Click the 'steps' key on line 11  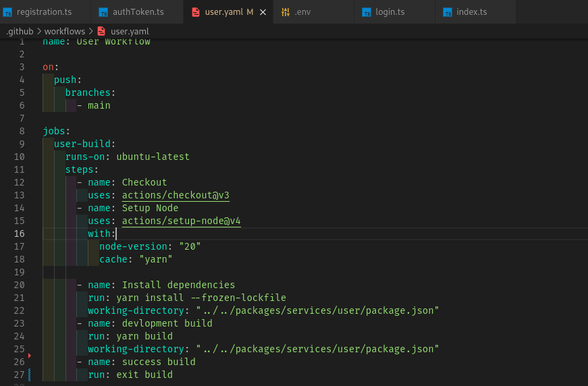(79, 170)
